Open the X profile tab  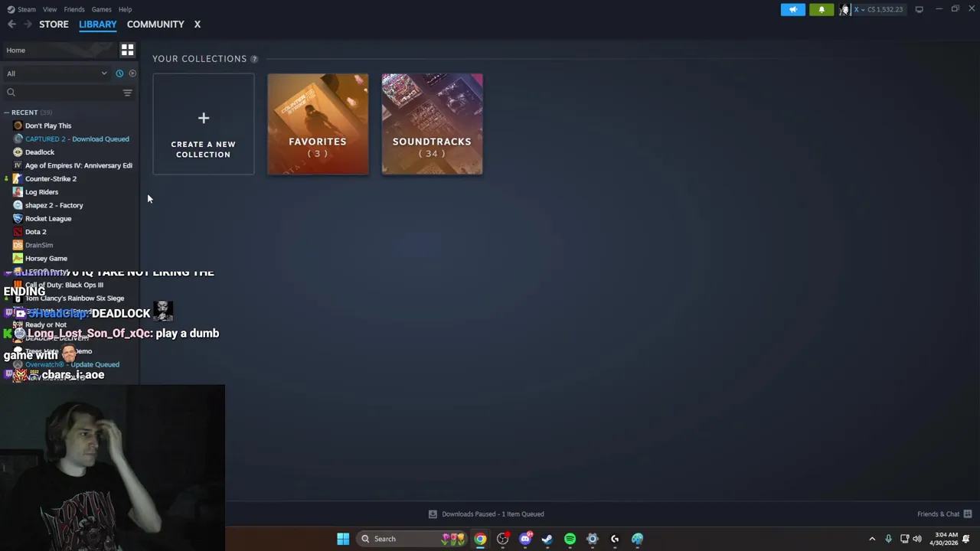[x=197, y=24]
